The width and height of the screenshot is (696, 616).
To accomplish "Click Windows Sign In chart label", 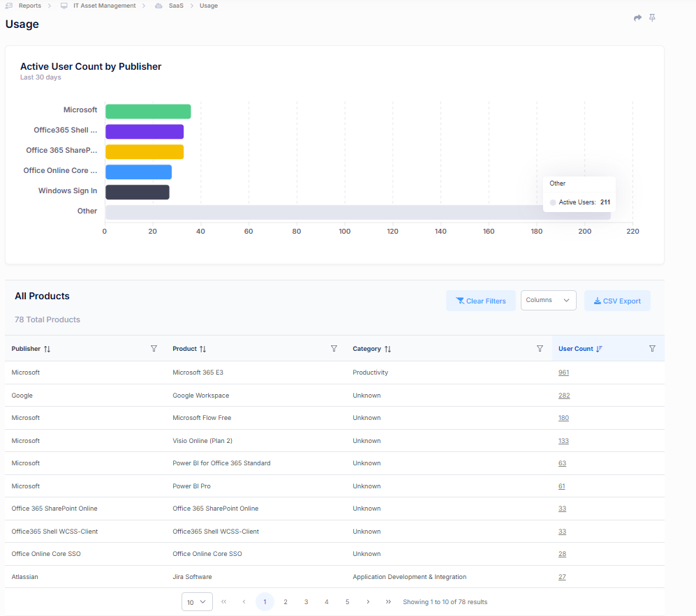I will tap(68, 190).
